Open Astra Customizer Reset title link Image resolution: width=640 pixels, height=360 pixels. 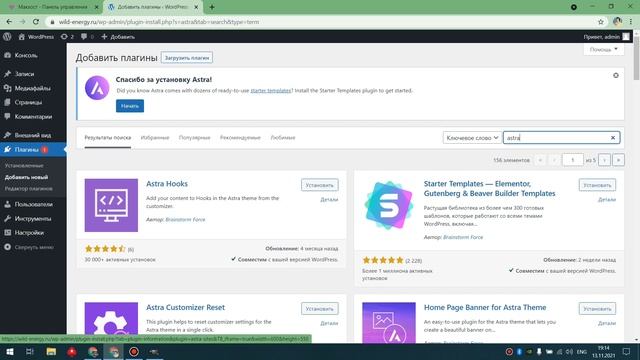click(x=185, y=307)
